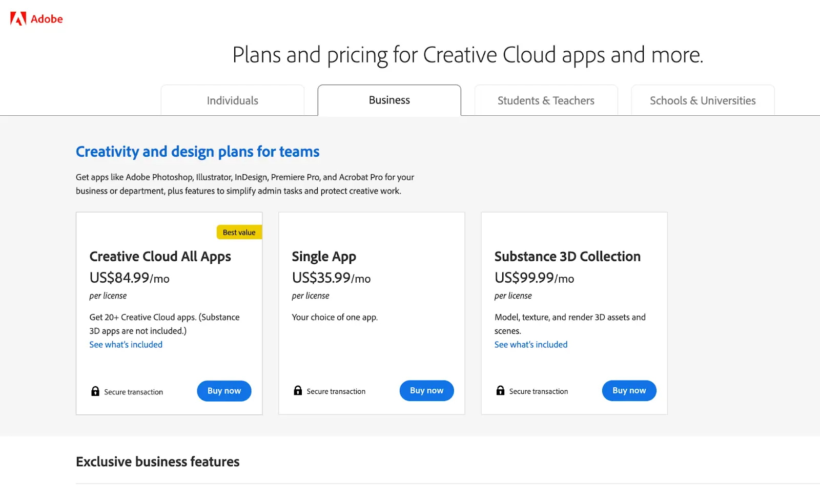Click lock icon in Single App card

pos(298,391)
